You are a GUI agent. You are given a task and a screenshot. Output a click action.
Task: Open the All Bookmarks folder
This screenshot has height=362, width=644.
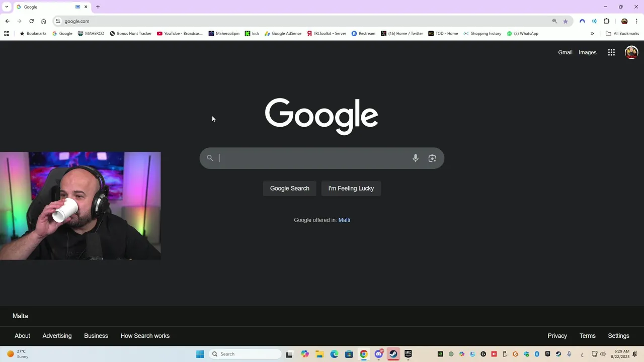pos(622,34)
